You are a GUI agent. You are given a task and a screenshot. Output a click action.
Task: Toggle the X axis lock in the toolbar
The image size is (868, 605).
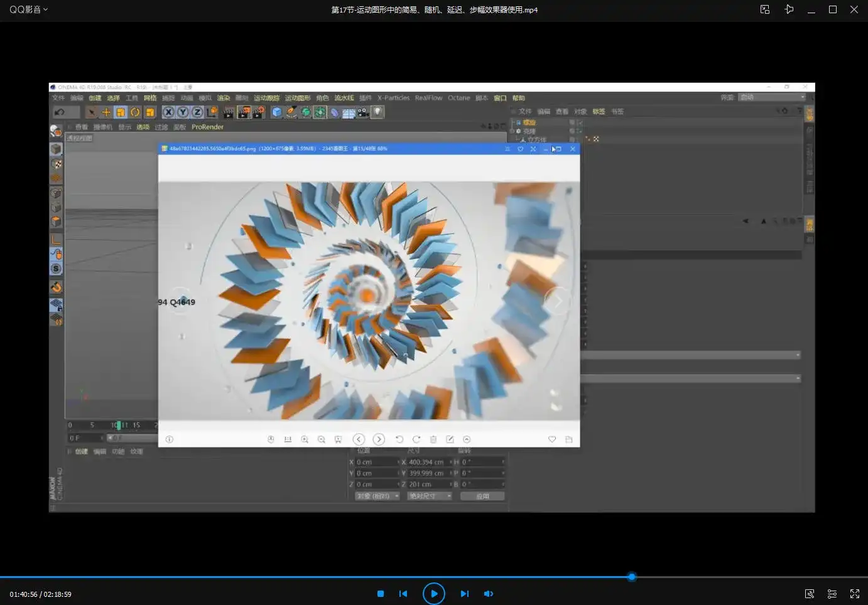(x=168, y=112)
